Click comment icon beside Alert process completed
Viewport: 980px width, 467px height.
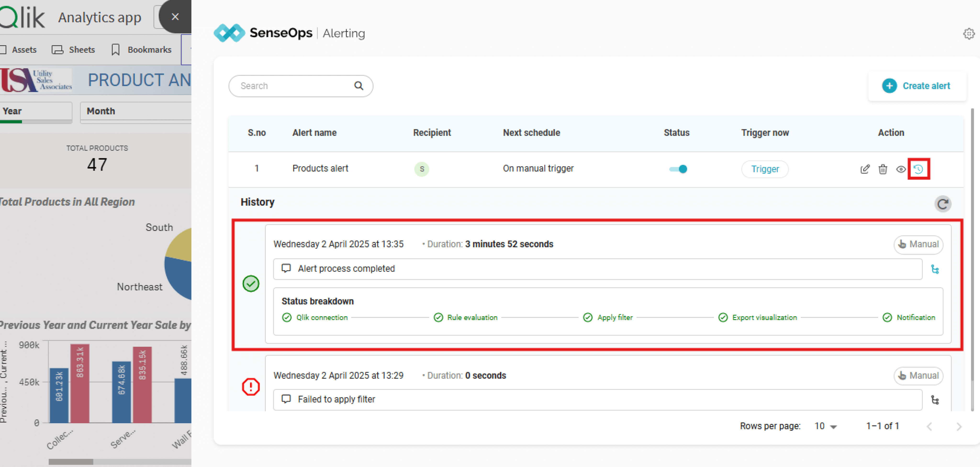click(286, 268)
